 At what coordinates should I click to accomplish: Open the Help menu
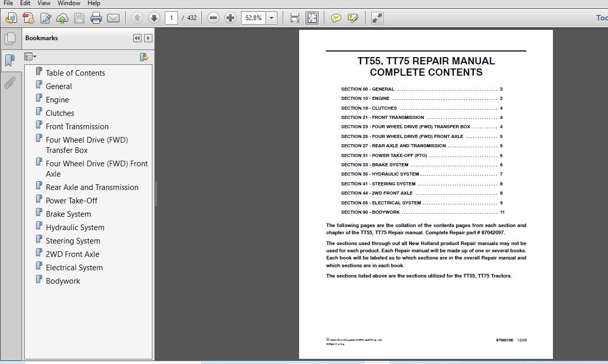tap(94, 3)
